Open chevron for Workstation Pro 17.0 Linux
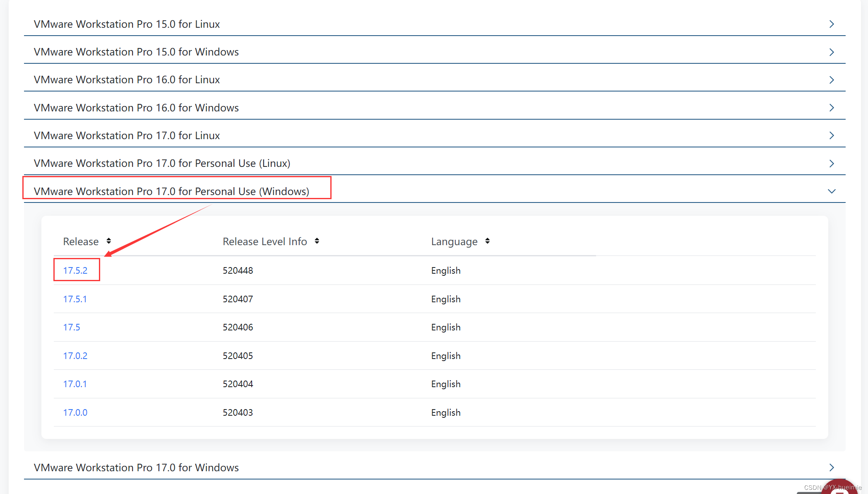 coord(832,135)
